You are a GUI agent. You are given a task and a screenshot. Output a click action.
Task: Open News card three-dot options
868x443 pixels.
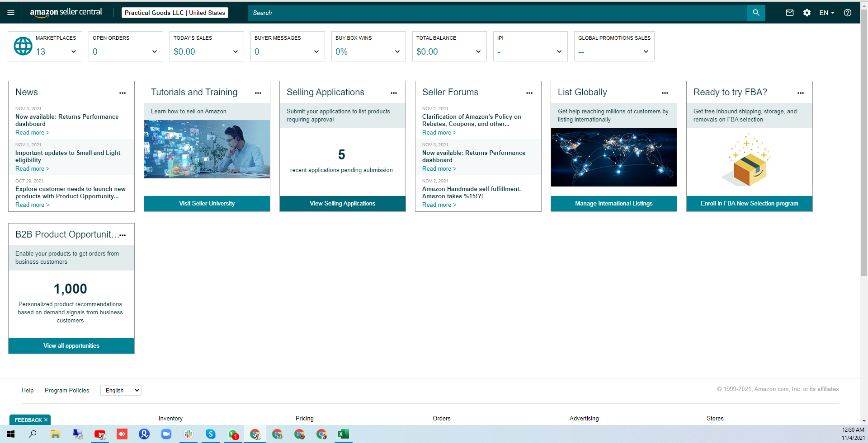point(123,93)
